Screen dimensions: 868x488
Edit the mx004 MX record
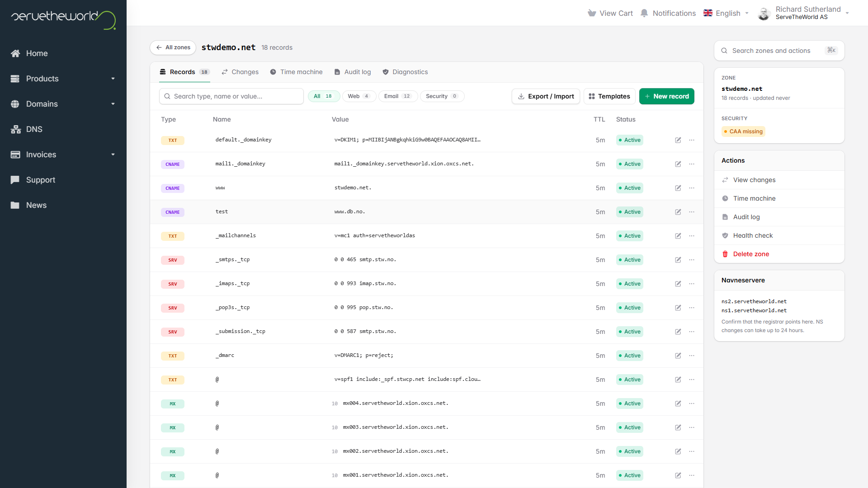(x=678, y=404)
